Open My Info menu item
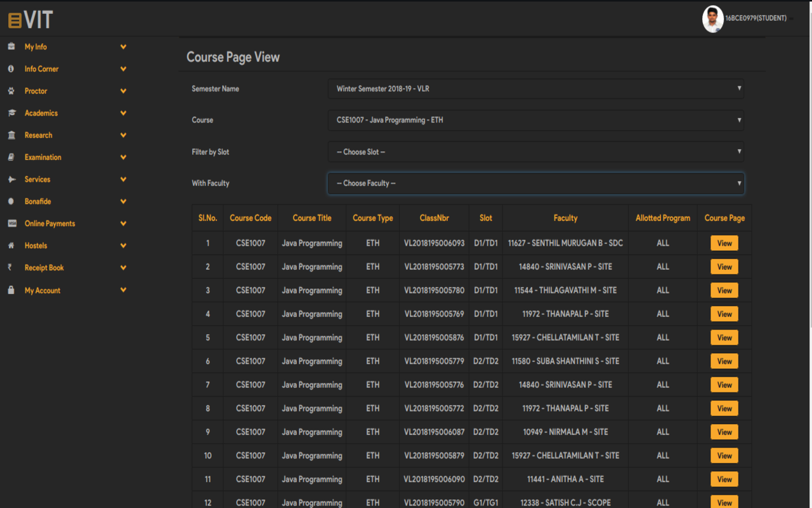 [x=36, y=47]
